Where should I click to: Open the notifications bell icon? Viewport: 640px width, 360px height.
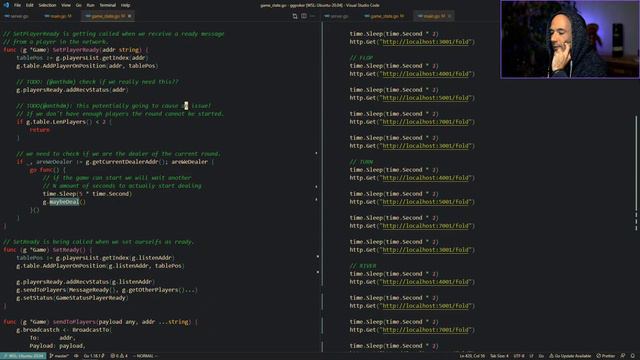pyautogui.click(x=633, y=356)
